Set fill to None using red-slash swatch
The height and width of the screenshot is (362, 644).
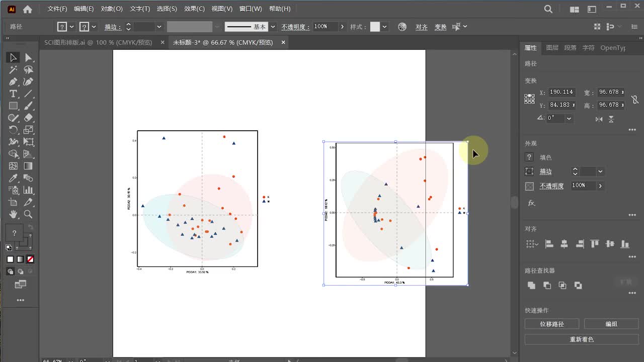point(30,259)
